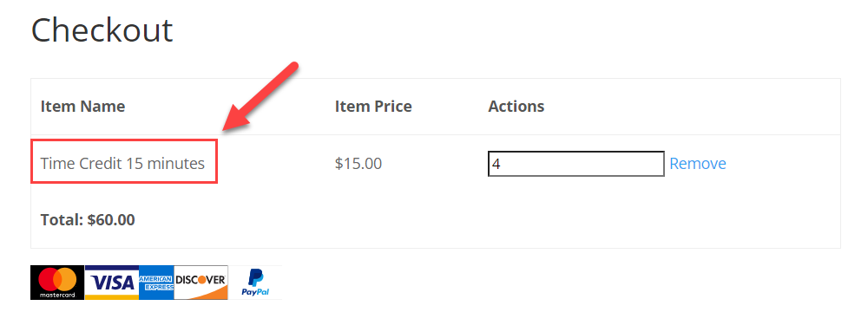This screenshot has height=312, width=868.
Task: Click the Item Price column header
Action: click(373, 107)
